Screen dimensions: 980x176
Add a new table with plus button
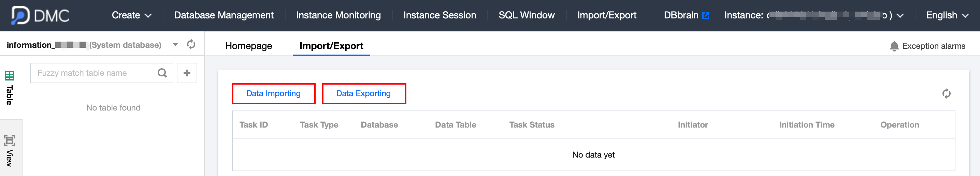(187, 73)
